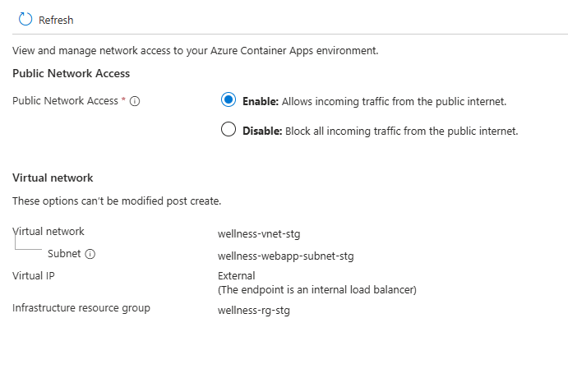Click the Virtual IP field label
Screen dimensions: 568x392
click(34, 276)
